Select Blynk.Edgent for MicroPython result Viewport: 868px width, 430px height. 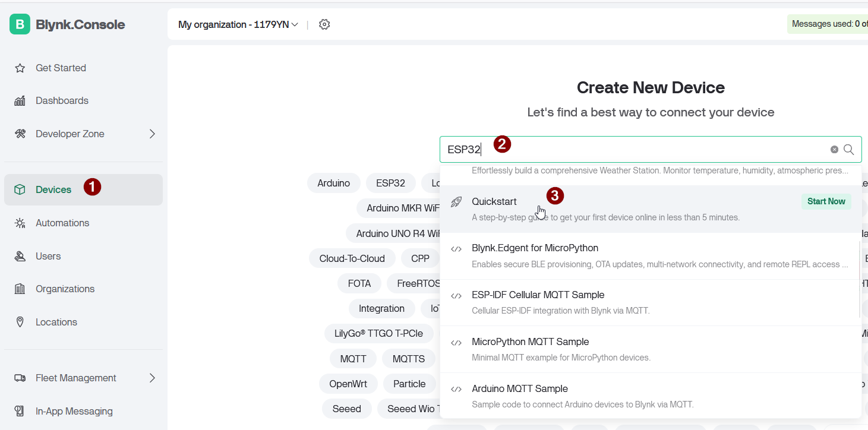[x=535, y=248]
